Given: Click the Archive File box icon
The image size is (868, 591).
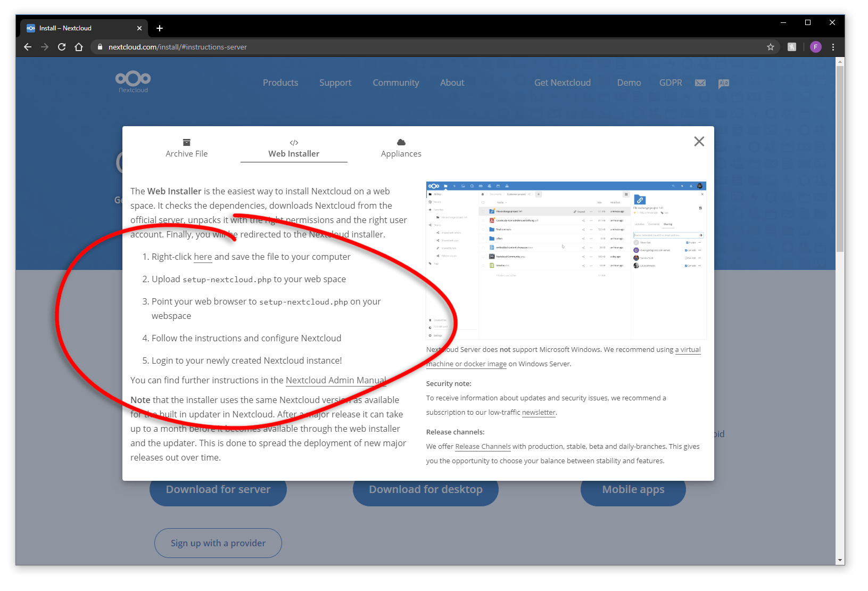Looking at the screenshot, I should click(x=186, y=142).
